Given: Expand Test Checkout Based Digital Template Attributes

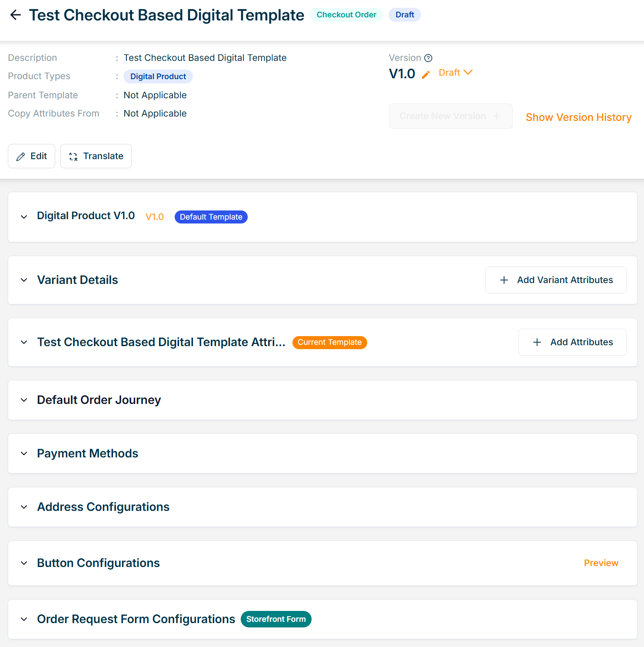Looking at the screenshot, I should point(24,342).
